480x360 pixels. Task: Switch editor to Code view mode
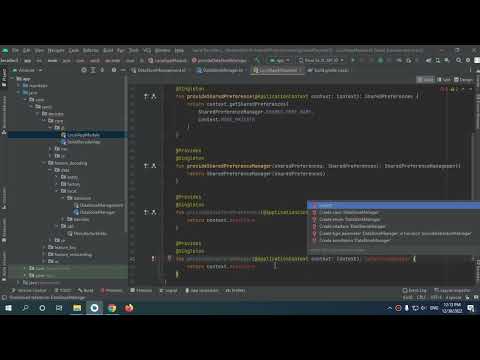coord(426,80)
